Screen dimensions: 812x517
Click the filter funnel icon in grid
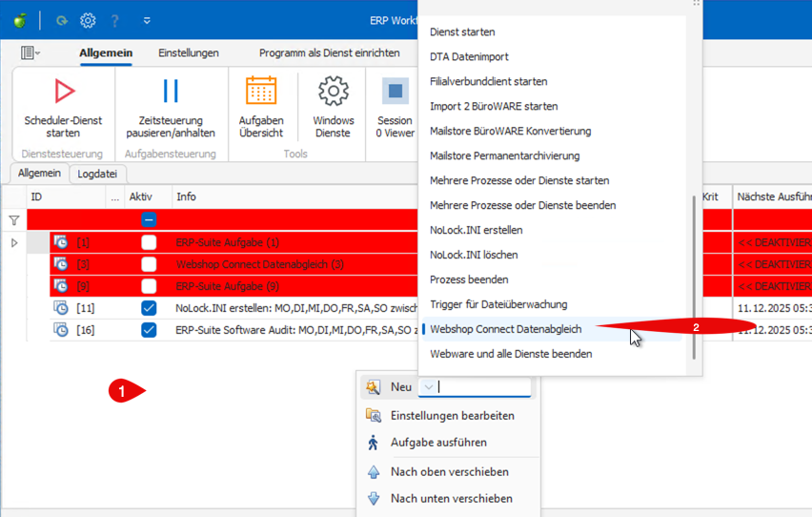pyautogui.click(x=13, y=220)
